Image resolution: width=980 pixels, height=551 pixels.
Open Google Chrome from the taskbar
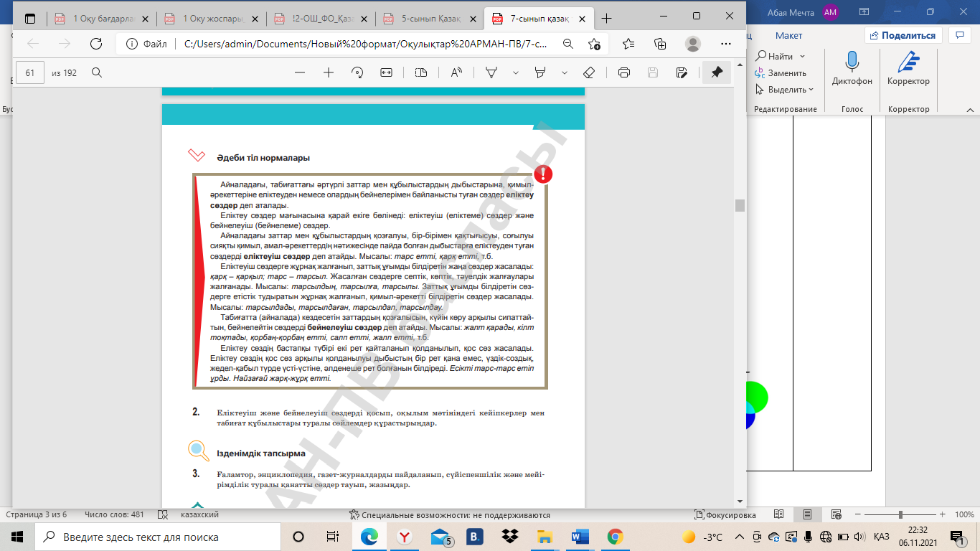(x=615, y=537)
